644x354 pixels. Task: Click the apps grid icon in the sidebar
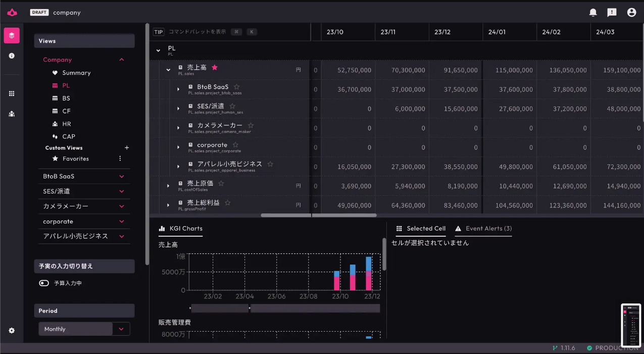[x=12, y=94]
